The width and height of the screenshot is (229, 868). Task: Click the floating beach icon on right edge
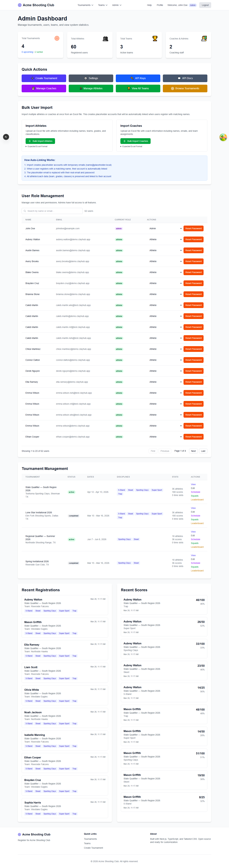223,137
